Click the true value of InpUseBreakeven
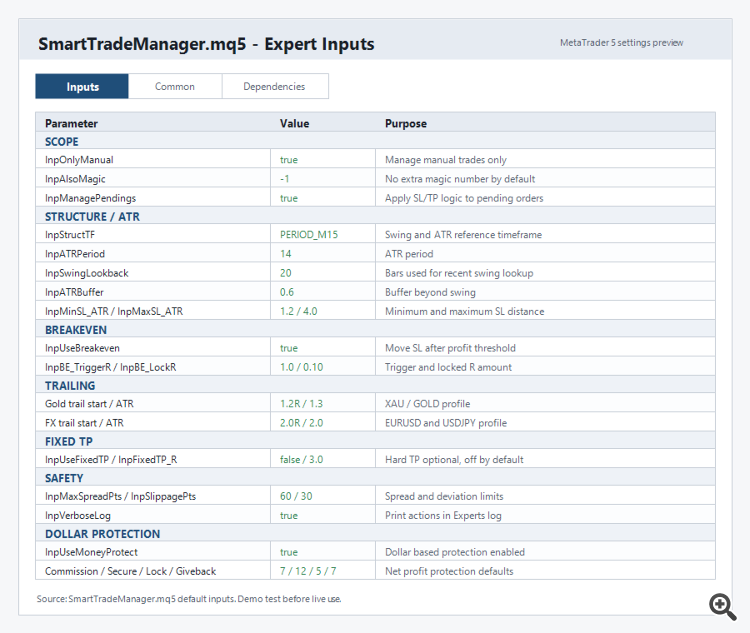Image resolution: width=750 pixels, height=633 pixels. pos(289,348)
